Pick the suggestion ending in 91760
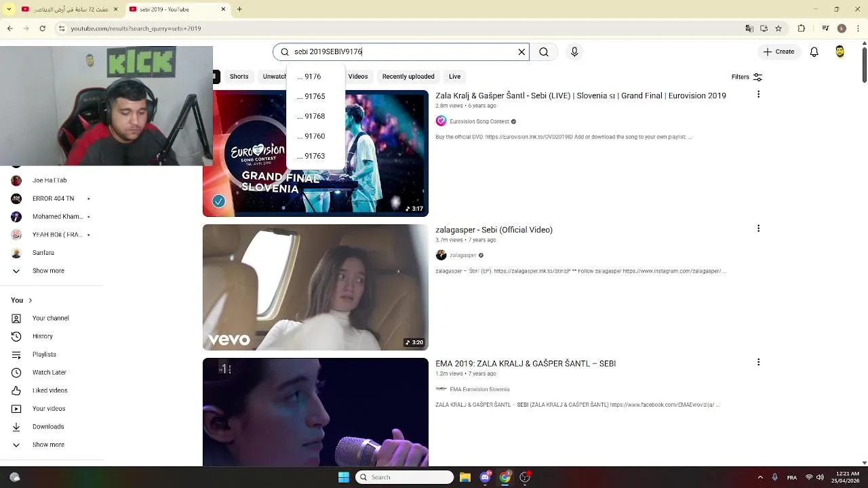This screenshot has height=488, width=868. pyautogui.click(x=315, y=136)
